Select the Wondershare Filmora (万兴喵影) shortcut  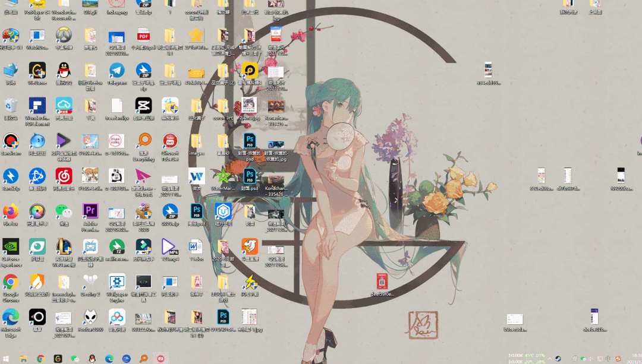pyautogui.click(x=143, y=249)
